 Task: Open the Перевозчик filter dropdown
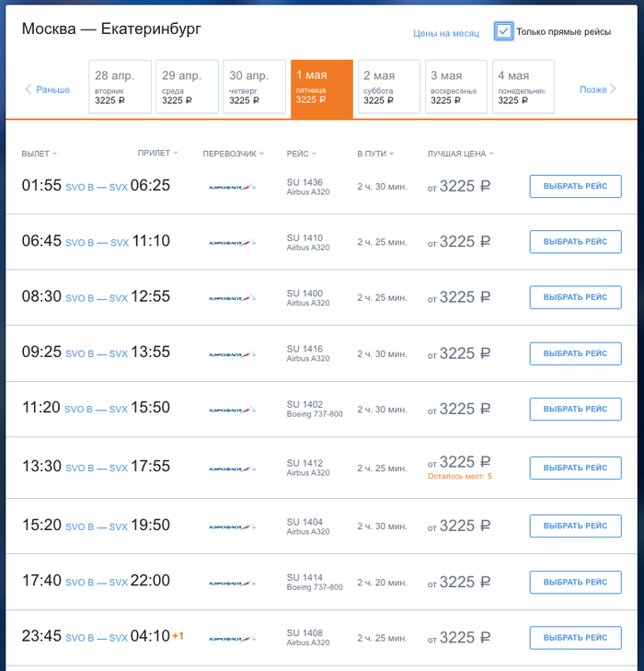pyautogui.click(x=233, y=154)
